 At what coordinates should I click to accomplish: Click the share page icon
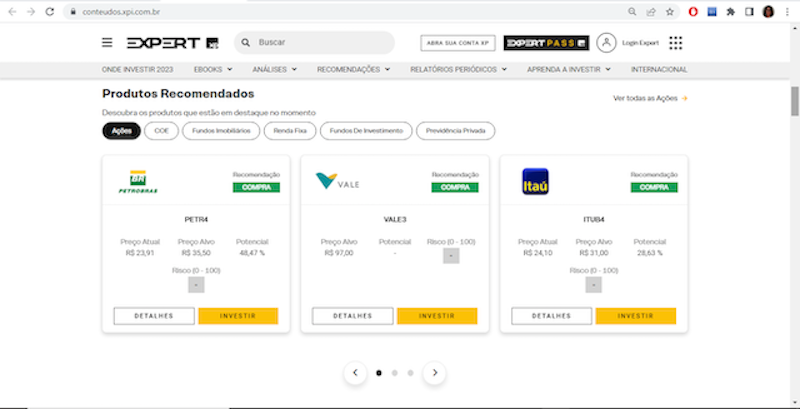coord(651,12)
